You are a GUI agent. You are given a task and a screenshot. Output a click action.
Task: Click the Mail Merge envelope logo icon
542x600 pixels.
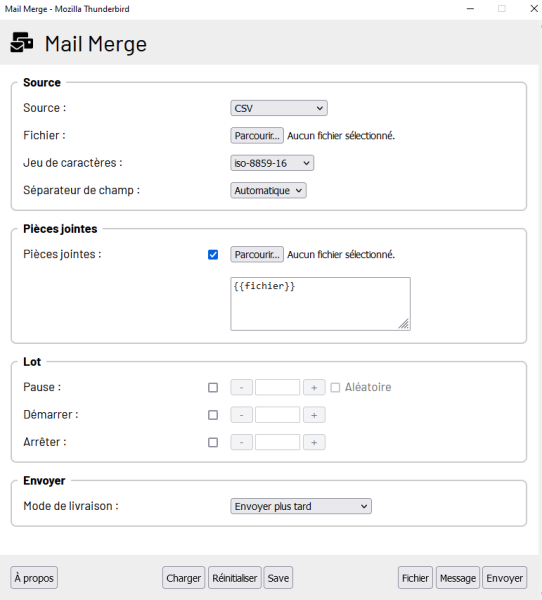pyautogui.click(x=22, y=42)
